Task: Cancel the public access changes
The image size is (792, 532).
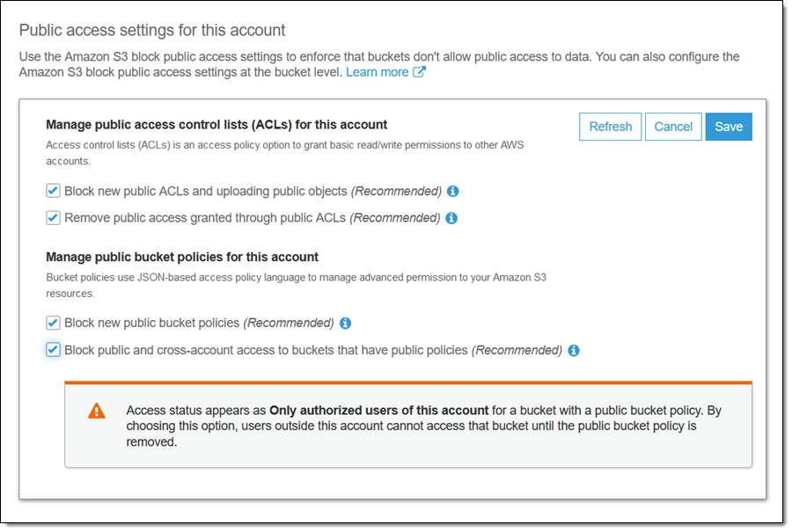Action: (673, 127)
